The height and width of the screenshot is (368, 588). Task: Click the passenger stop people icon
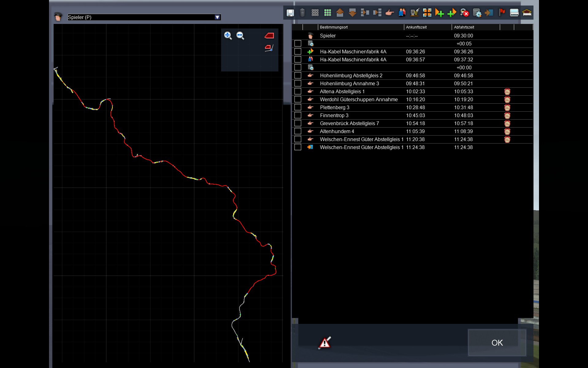pyautogui.click(x=402, y=13)
